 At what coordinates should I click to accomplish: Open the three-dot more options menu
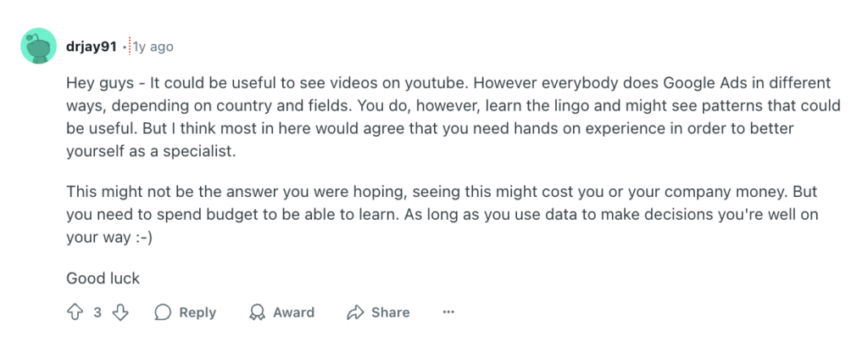(448, 312)
